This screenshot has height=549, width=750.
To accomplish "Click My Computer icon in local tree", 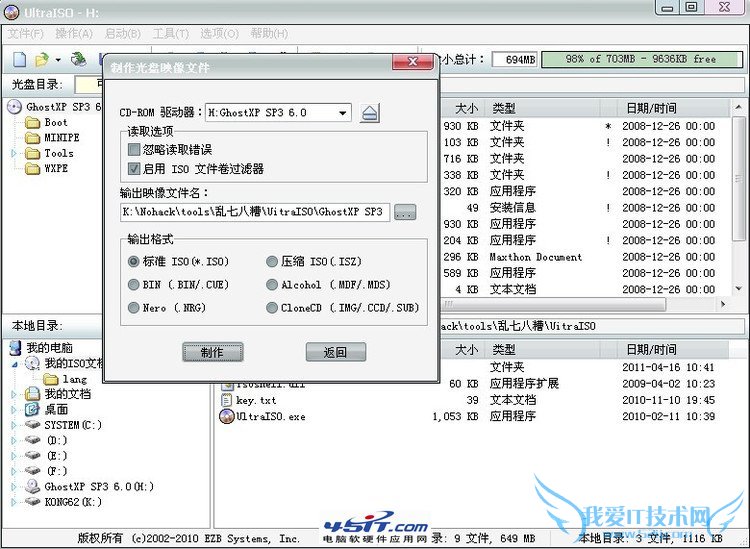I will 15,348.
